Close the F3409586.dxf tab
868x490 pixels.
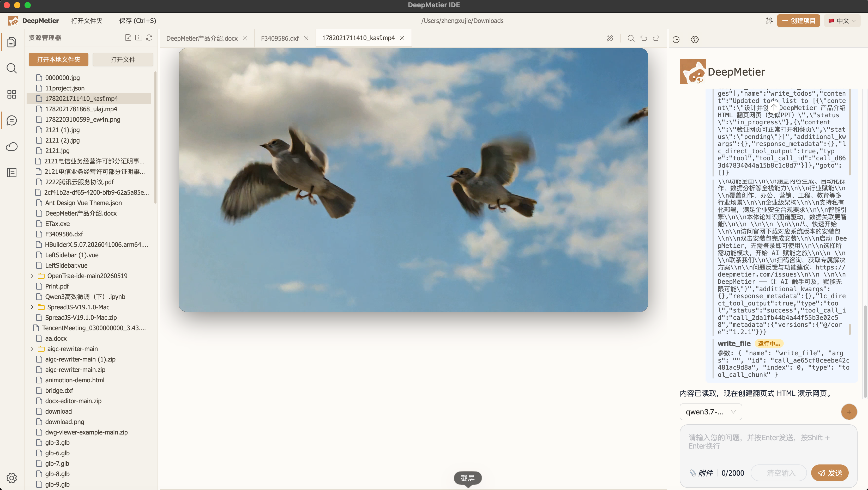coord(306,38)
